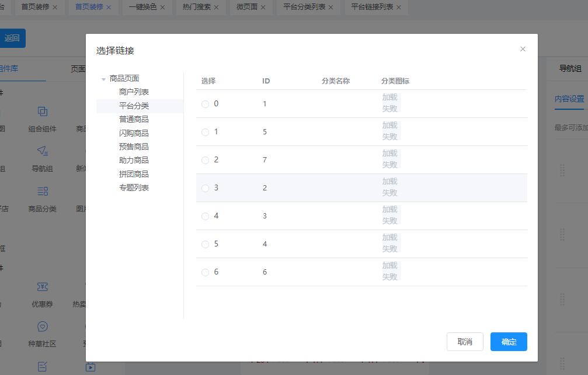Image resolution: width=588 pixels, height=375 pixels.
Task: Select 普通商品 in the link tree
Action: 134,119
